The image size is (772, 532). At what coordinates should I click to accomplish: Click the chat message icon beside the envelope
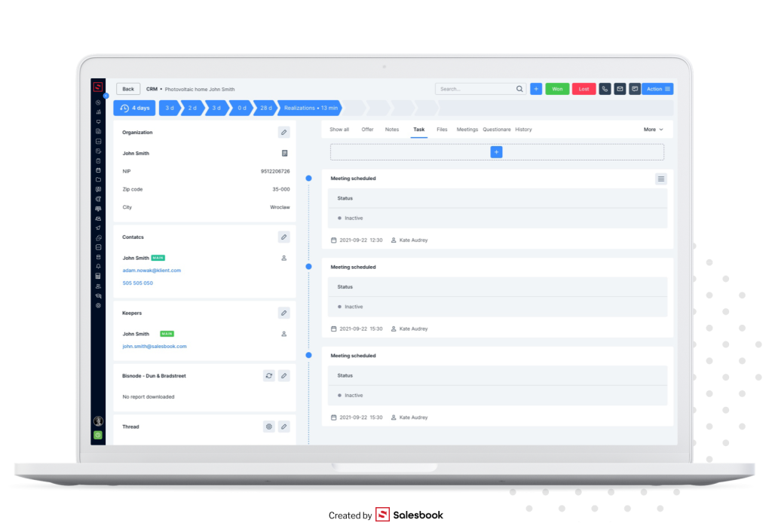635,88
